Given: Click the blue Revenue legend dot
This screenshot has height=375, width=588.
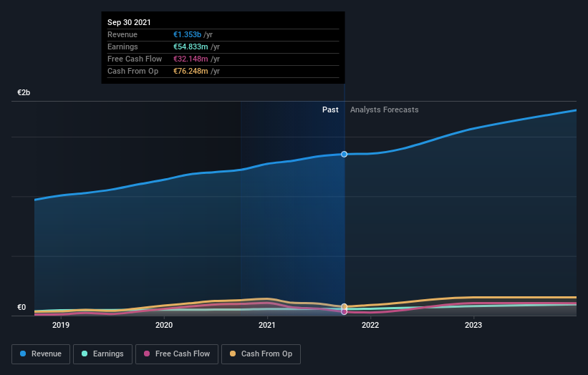Looking at the screenshot, I should coord(23,354).
